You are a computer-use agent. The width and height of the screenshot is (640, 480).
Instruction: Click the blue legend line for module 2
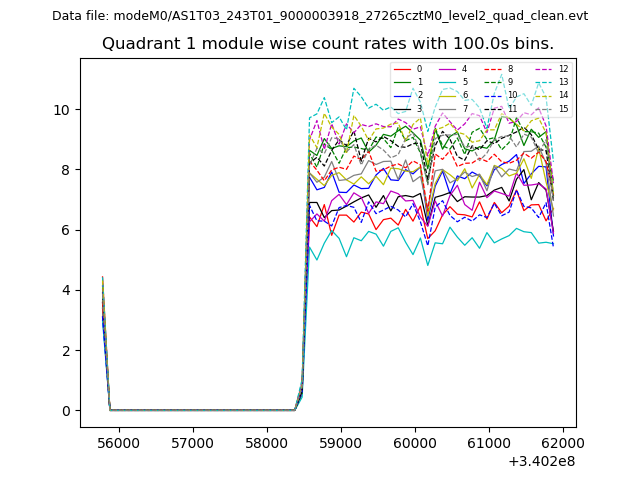[x=401, y=95]
